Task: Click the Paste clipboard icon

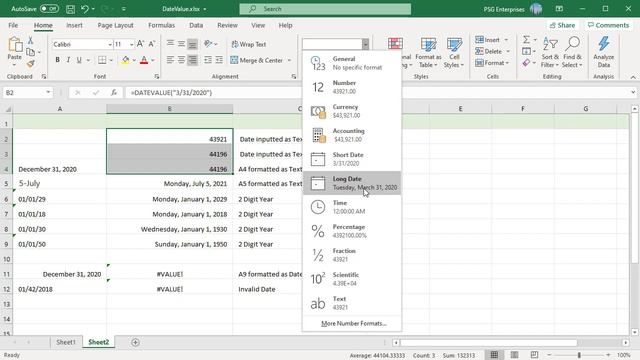Action: pos(15,44)
